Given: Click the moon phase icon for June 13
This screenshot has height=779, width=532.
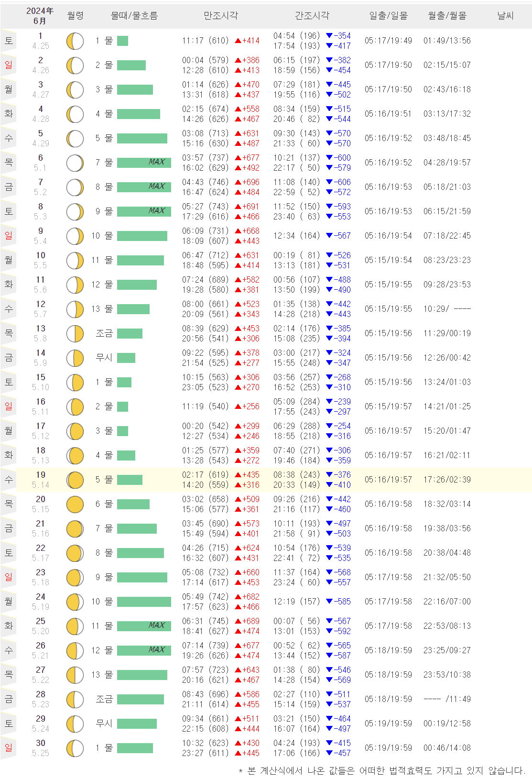Looking at the screenshot, I should (x=75, y=334).
